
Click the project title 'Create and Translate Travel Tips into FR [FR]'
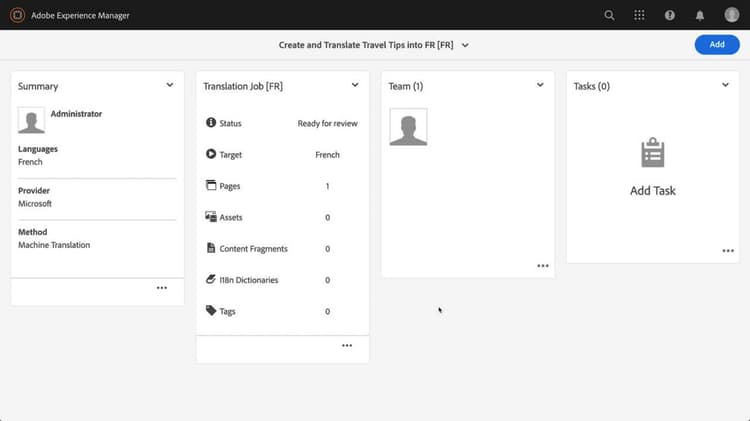366,45
